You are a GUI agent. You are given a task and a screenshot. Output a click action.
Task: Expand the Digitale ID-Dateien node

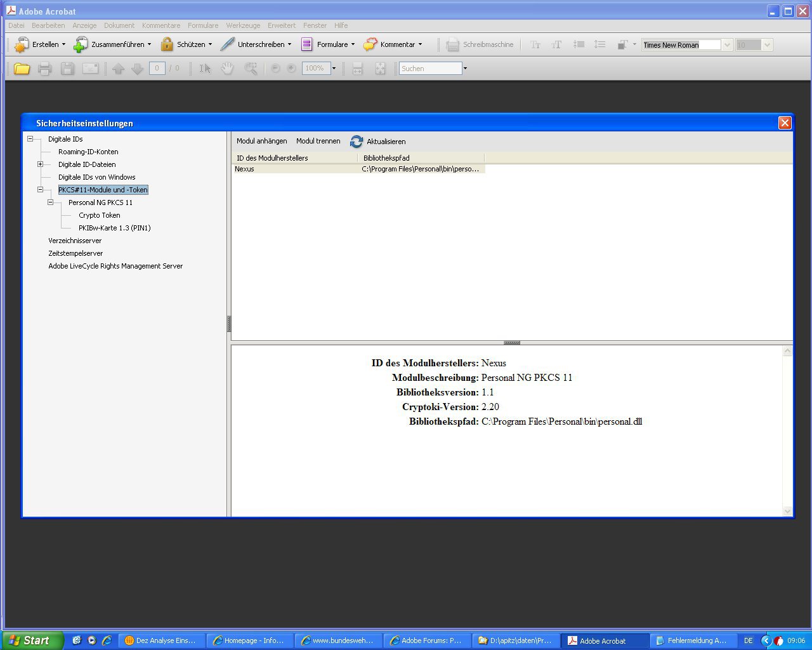[x=40, y=164]
